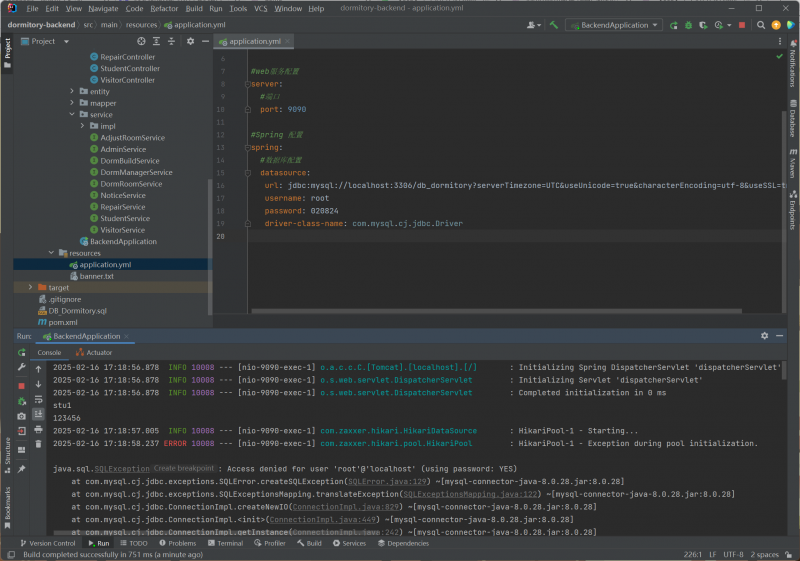Image resolution: width=800 pixels, height=561 pixels.
Task: Expand the mapper folder
Action: pos(72,103)
